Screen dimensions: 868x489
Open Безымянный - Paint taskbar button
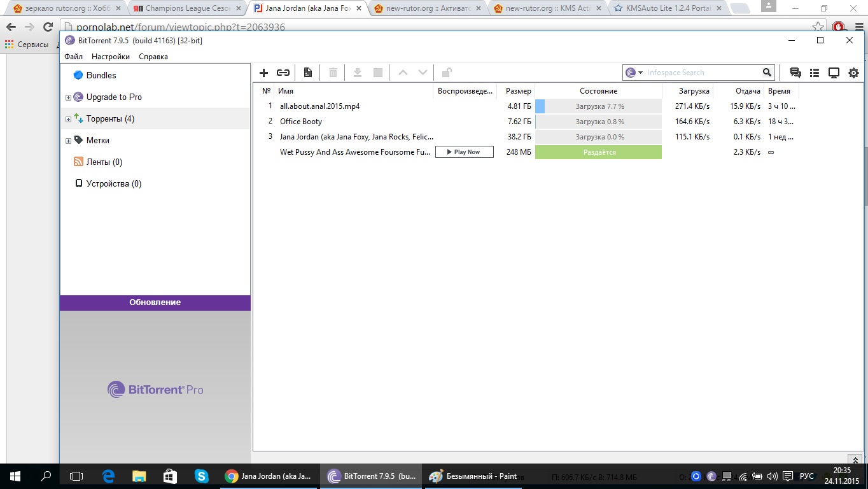[473, 476]
